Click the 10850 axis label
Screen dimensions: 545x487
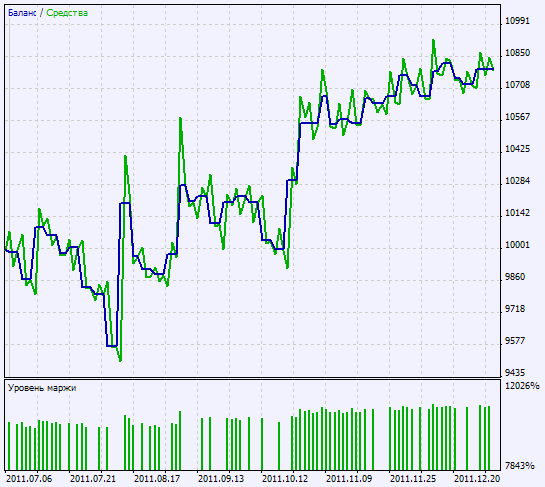click(517, 53)
